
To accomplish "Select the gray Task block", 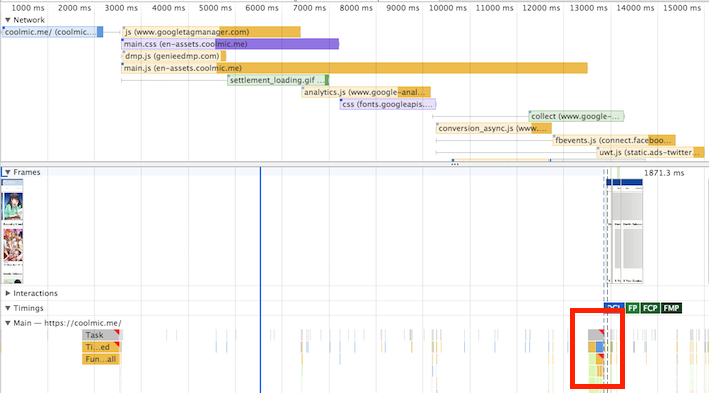I will 101,335.
